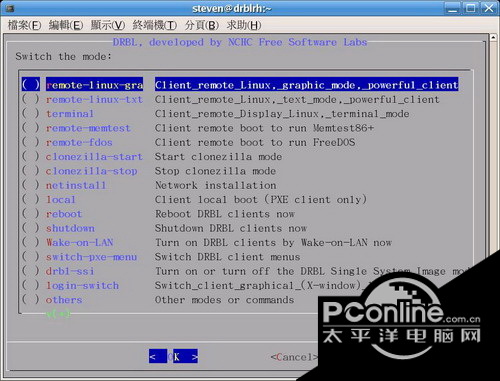
Task: Click the shutdown entry
Action: click(70, 228)
